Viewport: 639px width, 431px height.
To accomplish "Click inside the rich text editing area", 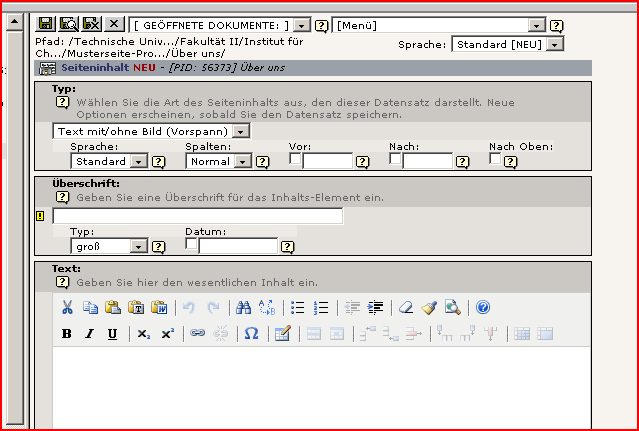I will click(321, 387).
